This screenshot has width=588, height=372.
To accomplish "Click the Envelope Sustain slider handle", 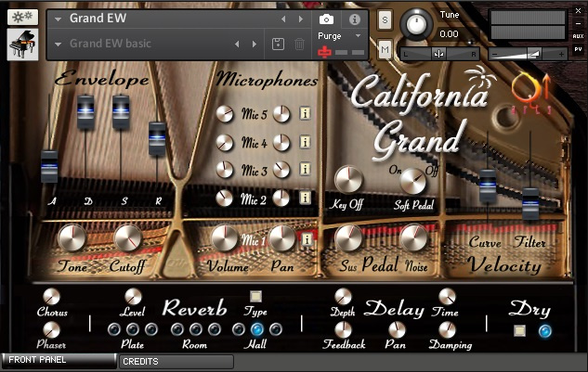I will [121, 110].
